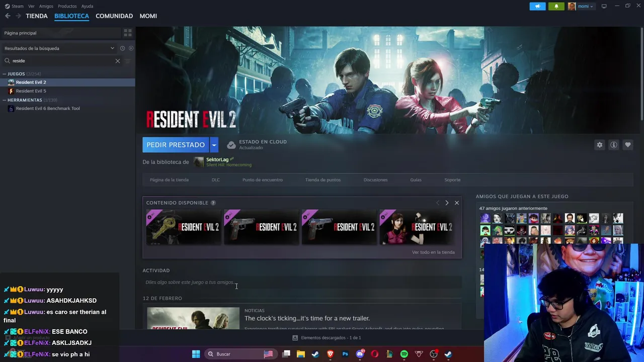The image size is (644, 362).
Task: Open advanced search filters icon
Action: (127, 61)
